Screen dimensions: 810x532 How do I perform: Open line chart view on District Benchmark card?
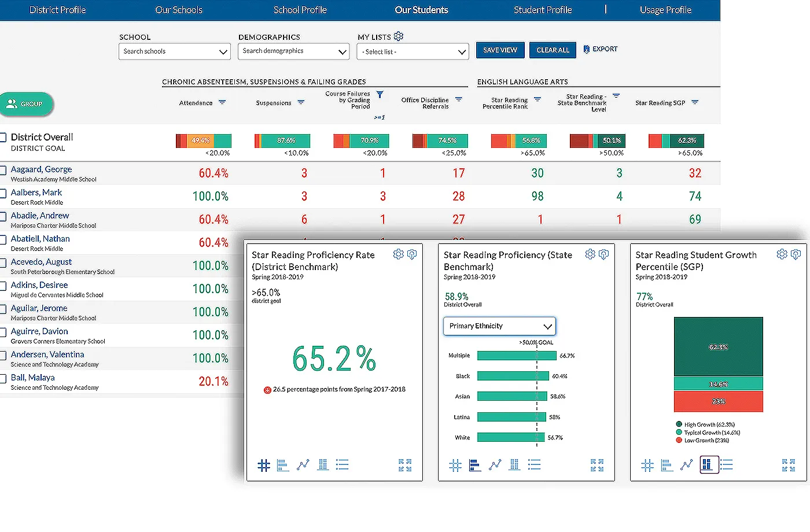303,464
